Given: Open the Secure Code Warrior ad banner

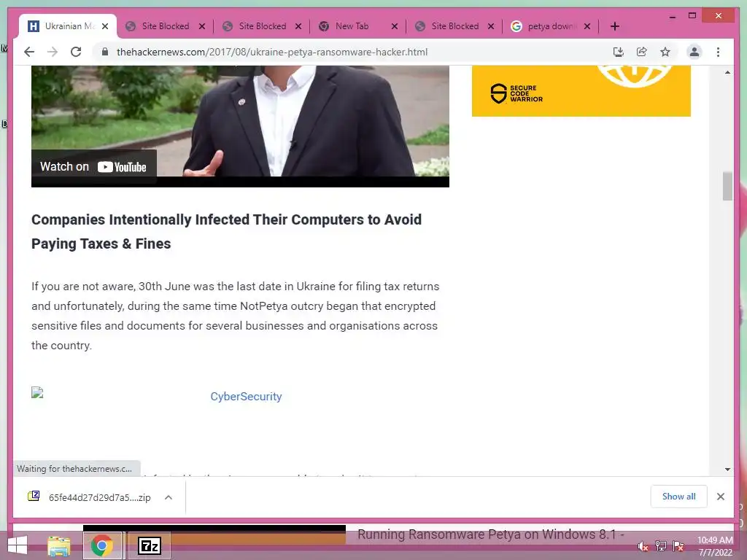Looking at the screenshot, I should pyautogui.click(x=581, y=91).
